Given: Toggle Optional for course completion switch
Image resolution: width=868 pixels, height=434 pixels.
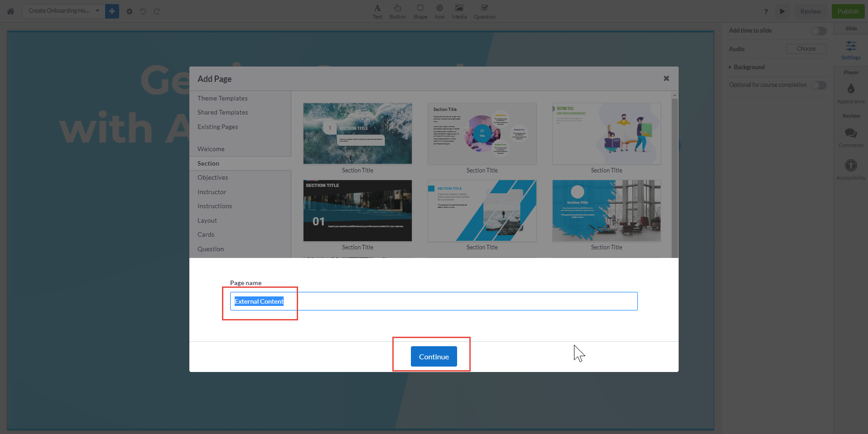Looking at the screenshot, I should click(x=819, y=85).
